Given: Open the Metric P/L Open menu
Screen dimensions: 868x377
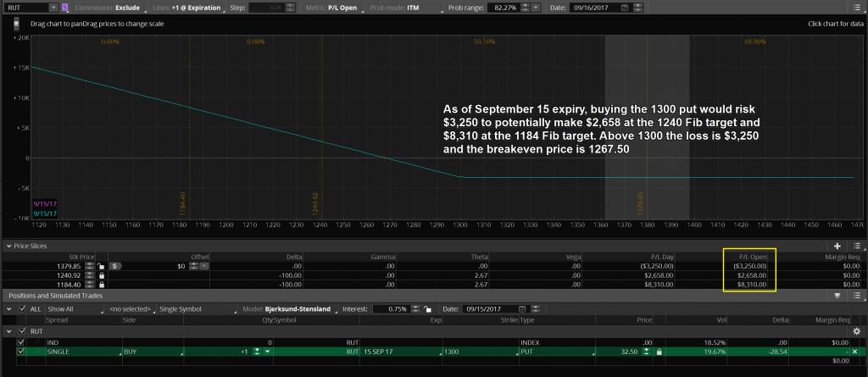Looking at the screenshot, I should click(339, 7).
